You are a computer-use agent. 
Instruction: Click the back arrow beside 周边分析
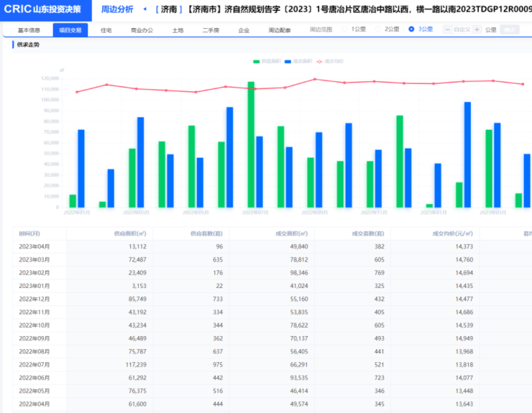tap(146, 9)
